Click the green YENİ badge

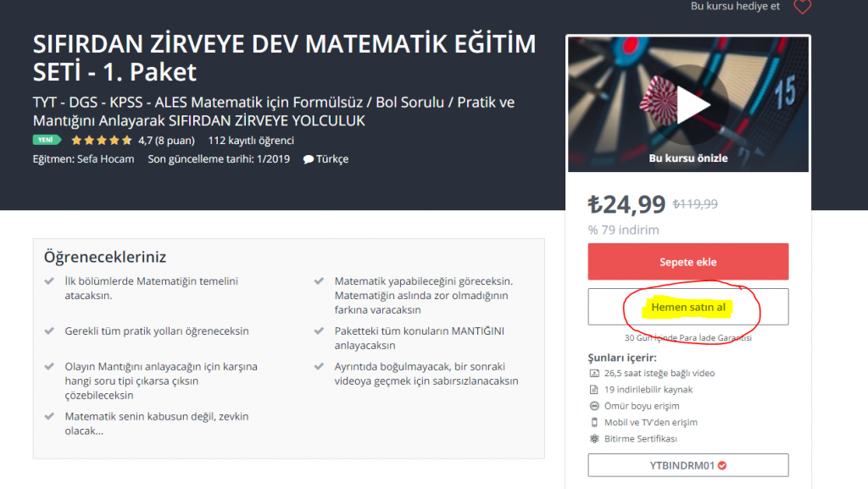[47, 140]
